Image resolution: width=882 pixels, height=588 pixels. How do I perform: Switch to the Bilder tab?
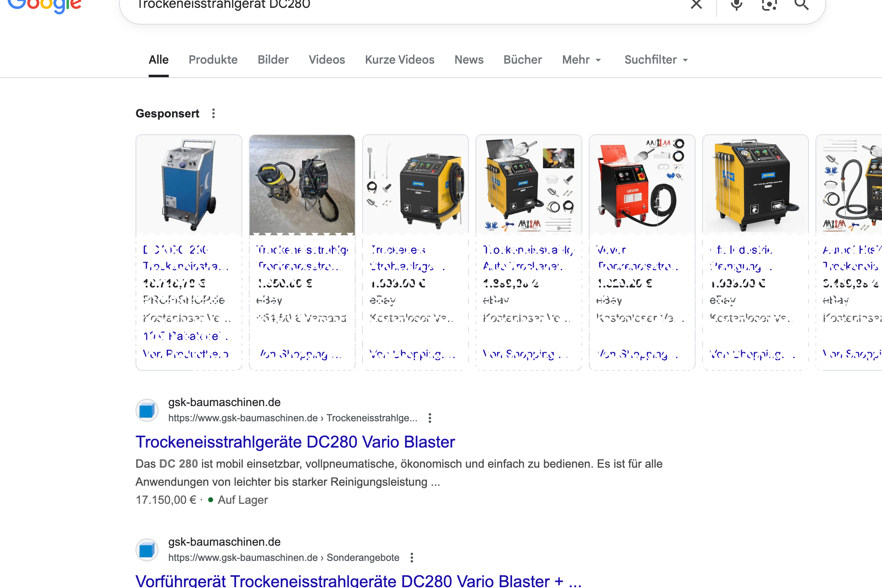(273, 60)
